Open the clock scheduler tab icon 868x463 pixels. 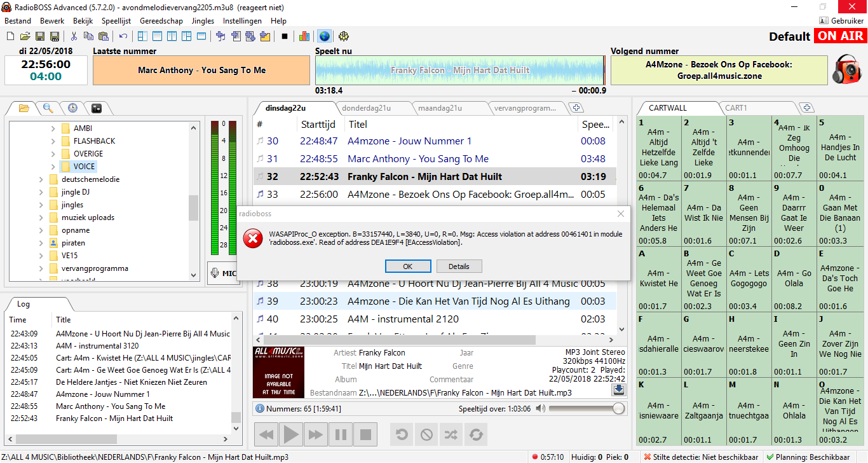[x=72, y=108]
